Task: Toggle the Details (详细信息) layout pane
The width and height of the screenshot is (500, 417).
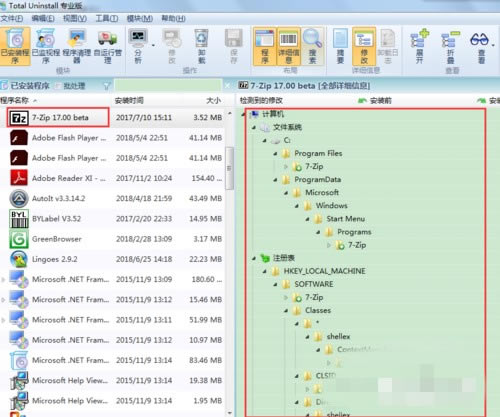Action: pos(289,46)
